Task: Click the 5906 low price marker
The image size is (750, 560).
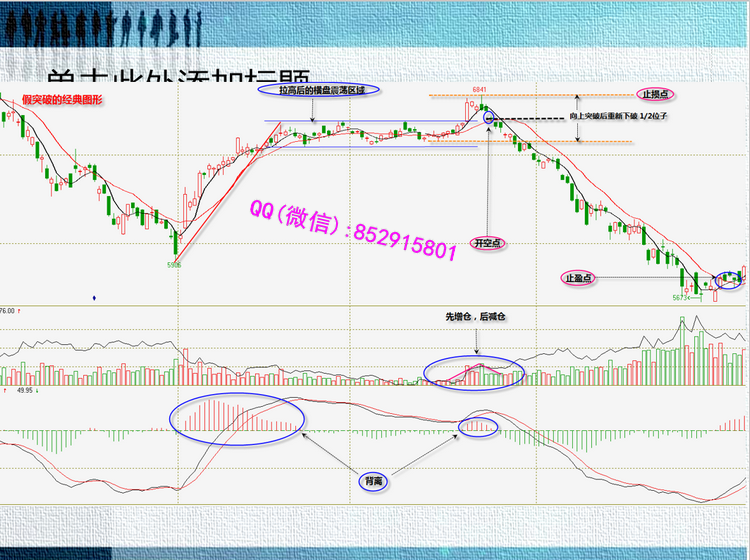Action: point(173,265)
